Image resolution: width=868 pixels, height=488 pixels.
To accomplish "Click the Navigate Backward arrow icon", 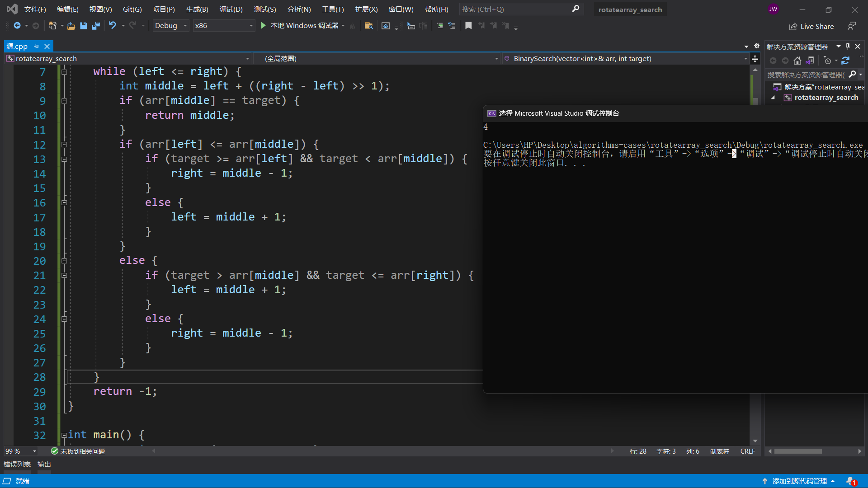I will [x=17, y=26].
